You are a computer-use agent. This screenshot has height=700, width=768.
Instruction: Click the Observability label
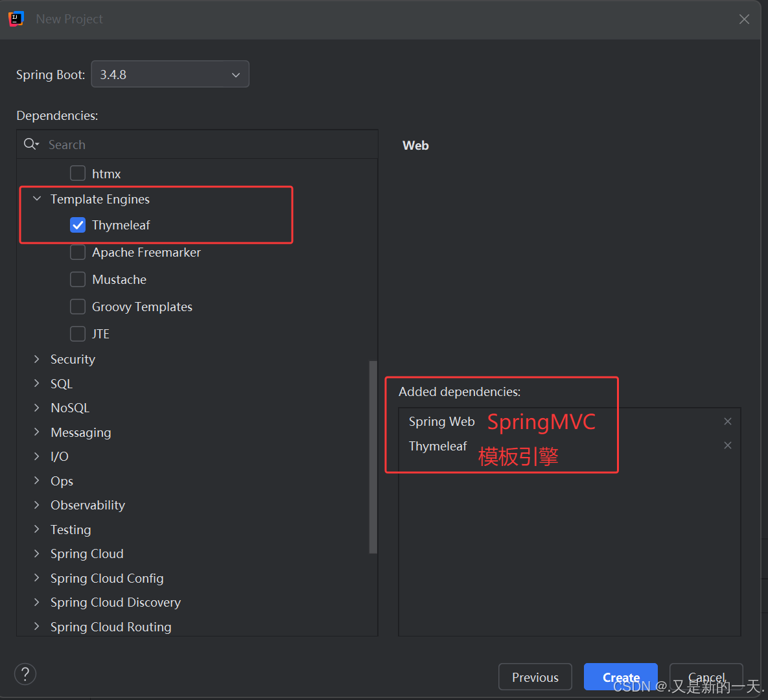[x=87, y=505]
